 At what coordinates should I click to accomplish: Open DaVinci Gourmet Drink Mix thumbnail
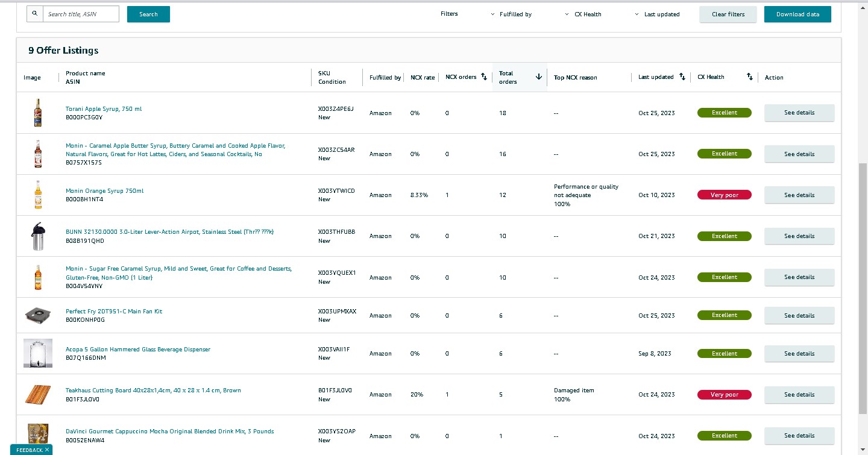38,435
